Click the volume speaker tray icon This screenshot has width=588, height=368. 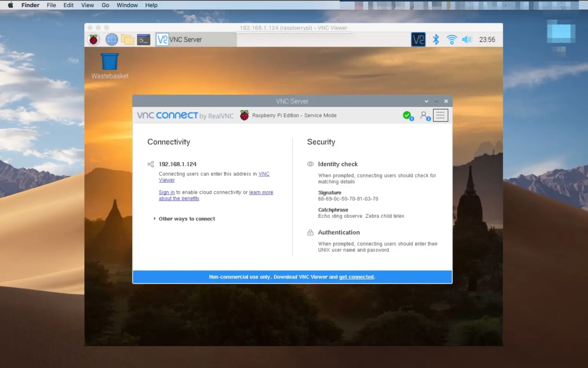tap(466, 40)
